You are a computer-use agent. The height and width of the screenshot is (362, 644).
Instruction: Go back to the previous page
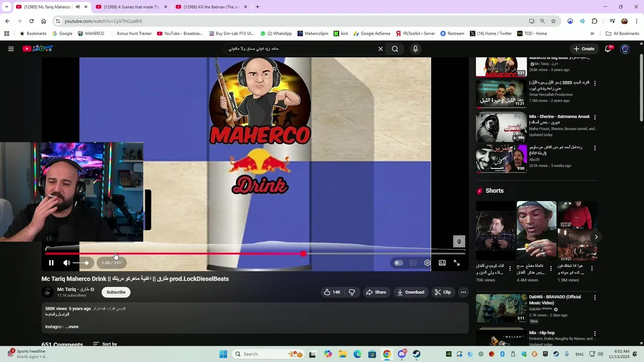[7, 21]
